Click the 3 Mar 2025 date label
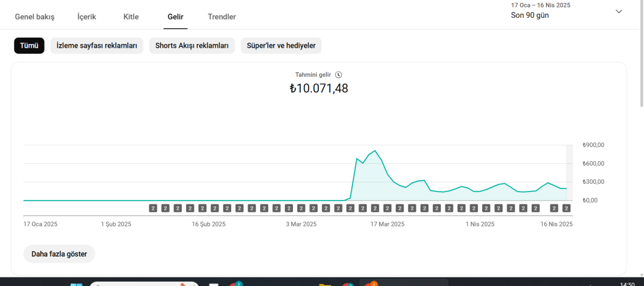Image resolution: width=644 pixels, height=286 pixels. [301, 224]
